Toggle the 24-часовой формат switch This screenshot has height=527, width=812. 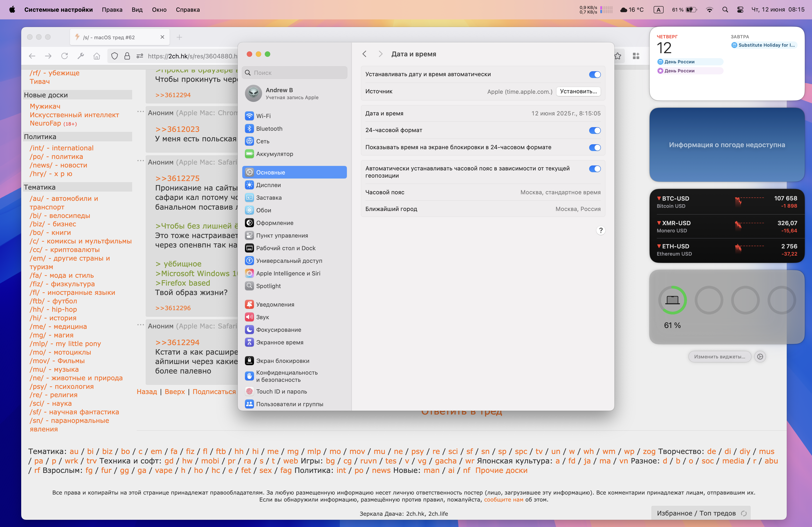595,130
